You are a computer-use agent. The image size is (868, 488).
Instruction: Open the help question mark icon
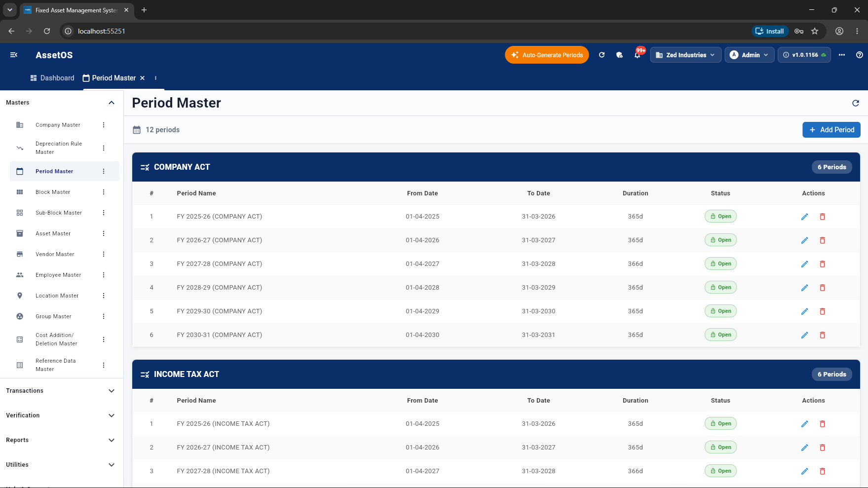coord(860,55)
